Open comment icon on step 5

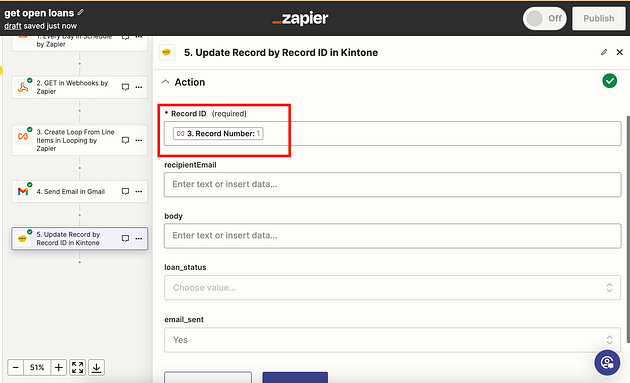click(x=125, y=239)
